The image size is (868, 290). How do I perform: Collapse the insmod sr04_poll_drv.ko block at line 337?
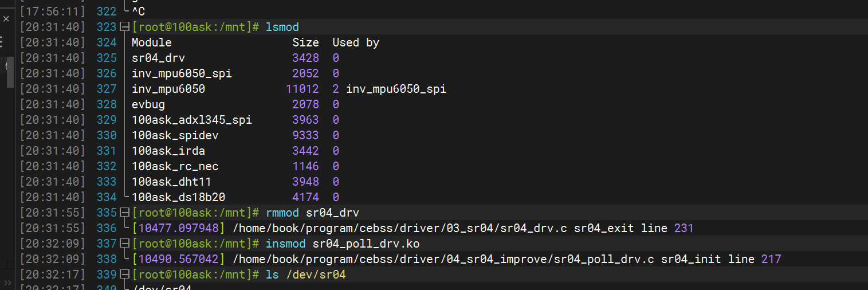point(125,244)
